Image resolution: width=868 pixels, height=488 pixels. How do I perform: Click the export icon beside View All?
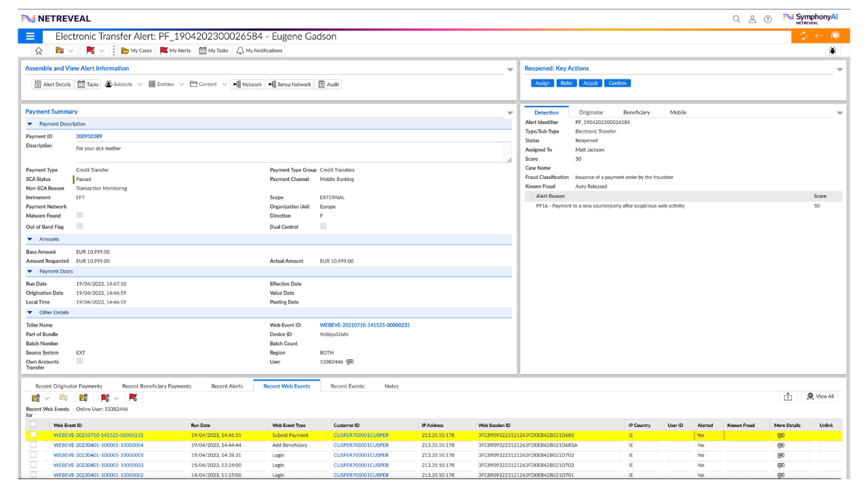click(x=787, y=397)
